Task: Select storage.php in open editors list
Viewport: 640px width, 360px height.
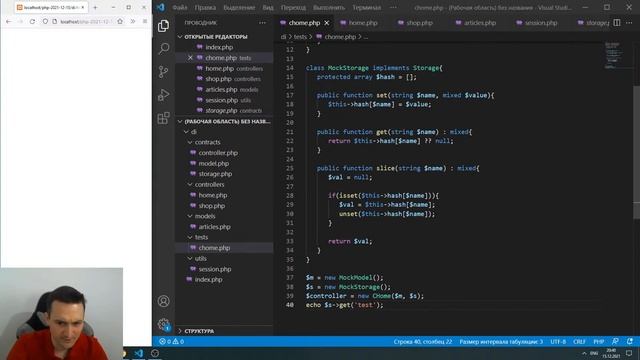Action: (x=224, y=111)
